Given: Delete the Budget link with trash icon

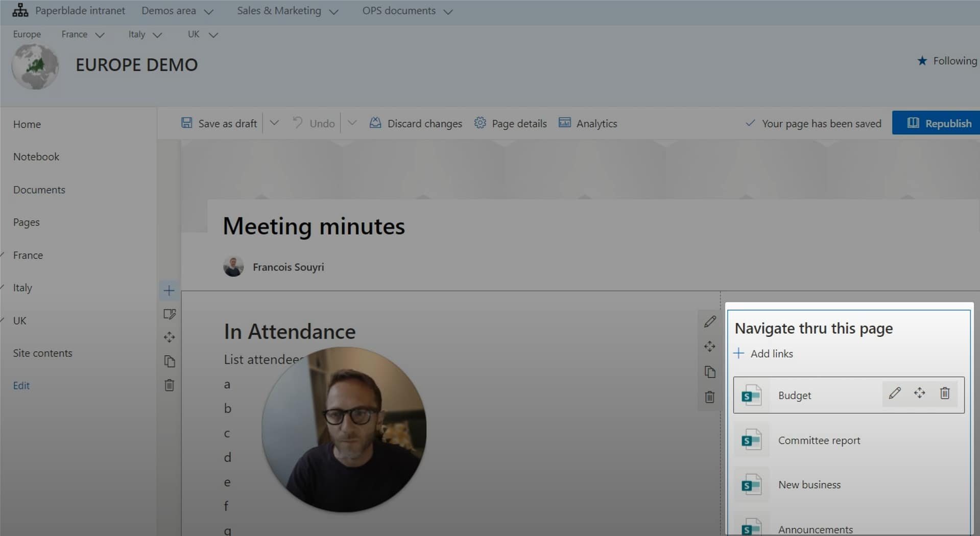Looking at the screenshot, I should 945,393.
